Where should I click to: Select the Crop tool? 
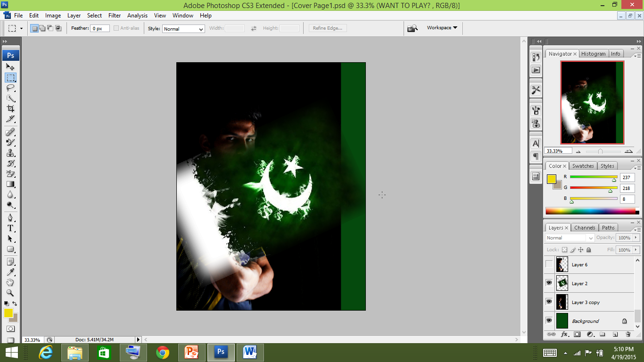coord(10,109)
